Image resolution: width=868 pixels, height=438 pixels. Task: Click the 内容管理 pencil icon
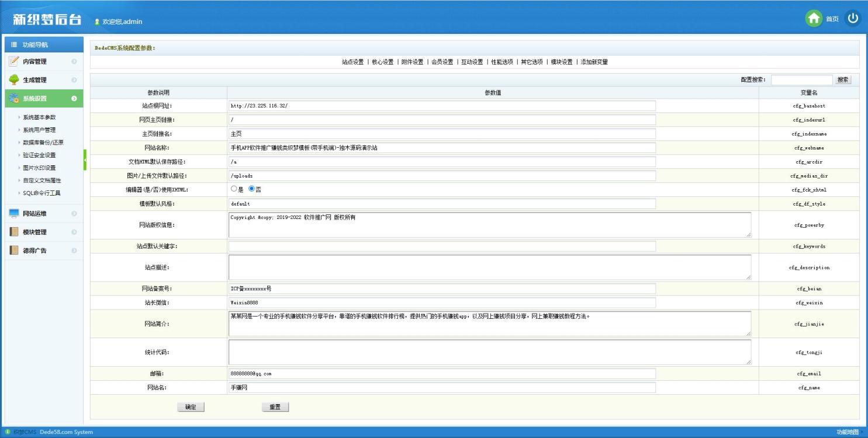pyautogui.click(x=14, y=61)
